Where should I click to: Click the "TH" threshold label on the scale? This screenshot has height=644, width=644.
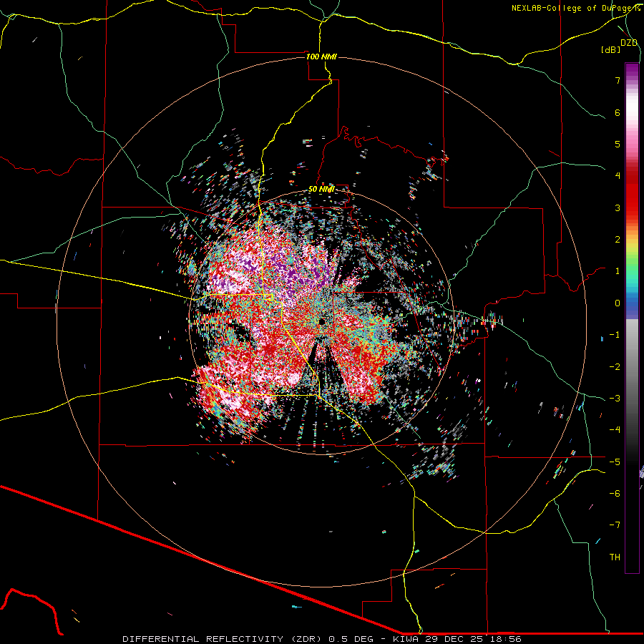(615, 557)
